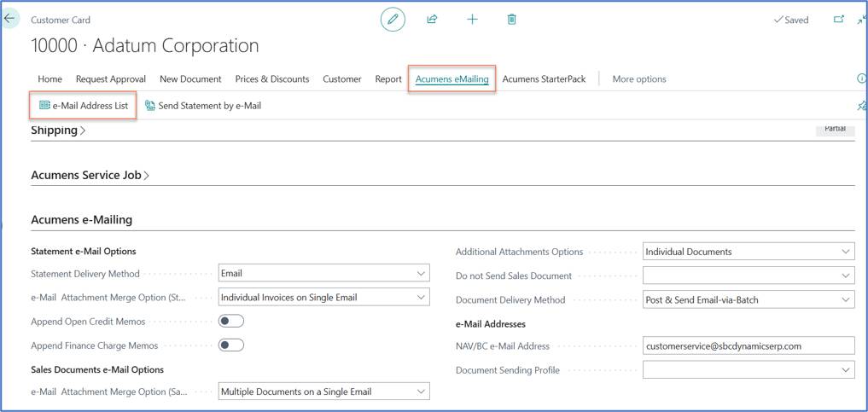This screenshot has width=868, height=412.
Task: Click the pin action bar icon
Action: (x=861, y=105)
